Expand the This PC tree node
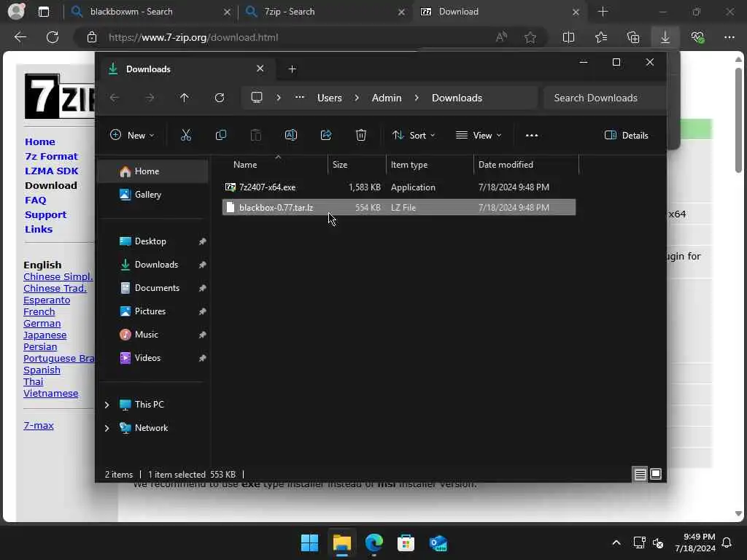 (107, 405)
